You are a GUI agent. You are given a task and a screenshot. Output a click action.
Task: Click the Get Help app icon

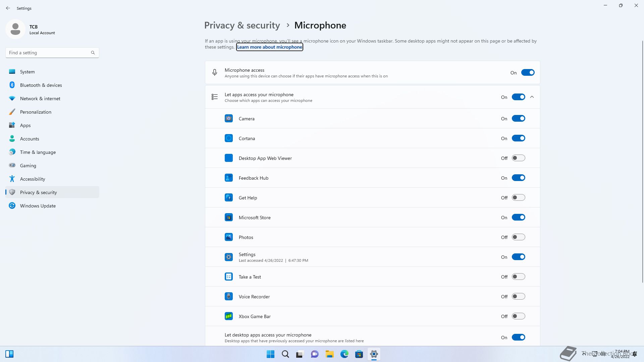click(x=229, y=198)
